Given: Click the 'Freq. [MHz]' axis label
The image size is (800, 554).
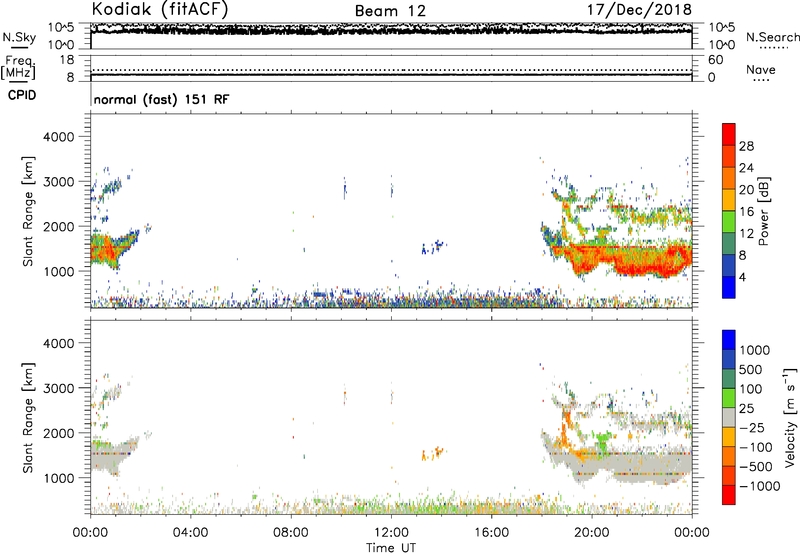Looking at the screenshot, I should tap(18, 67).
